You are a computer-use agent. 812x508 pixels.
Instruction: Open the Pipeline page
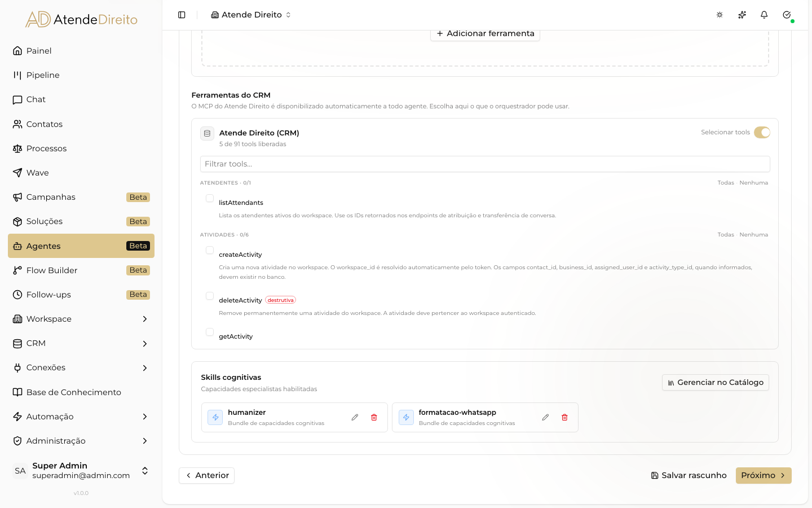81,75
